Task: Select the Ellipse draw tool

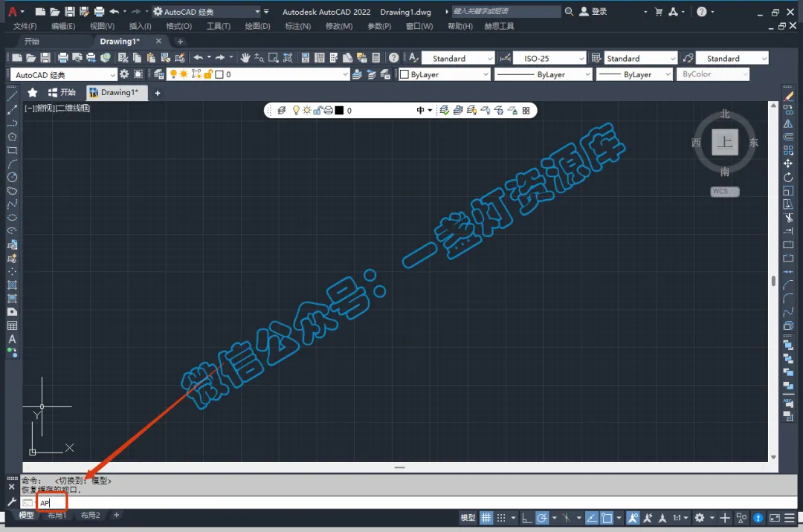Action: (x=13, y=218)
